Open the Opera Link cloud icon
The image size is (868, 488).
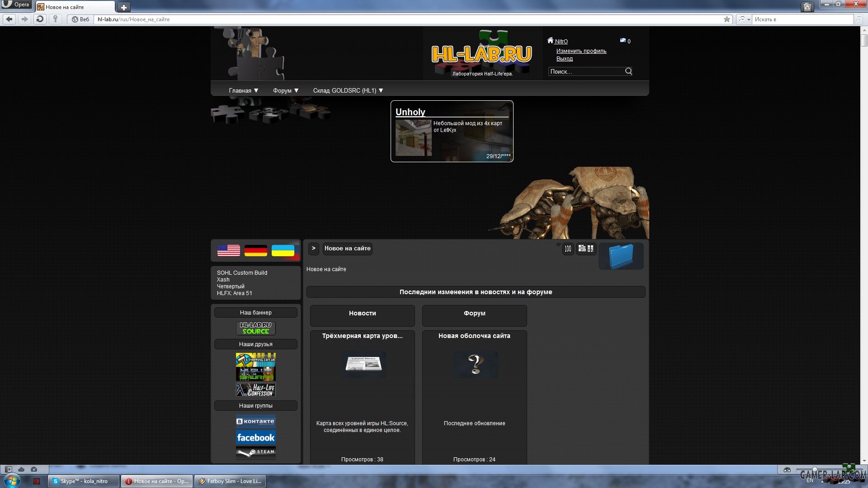point(21,469)
